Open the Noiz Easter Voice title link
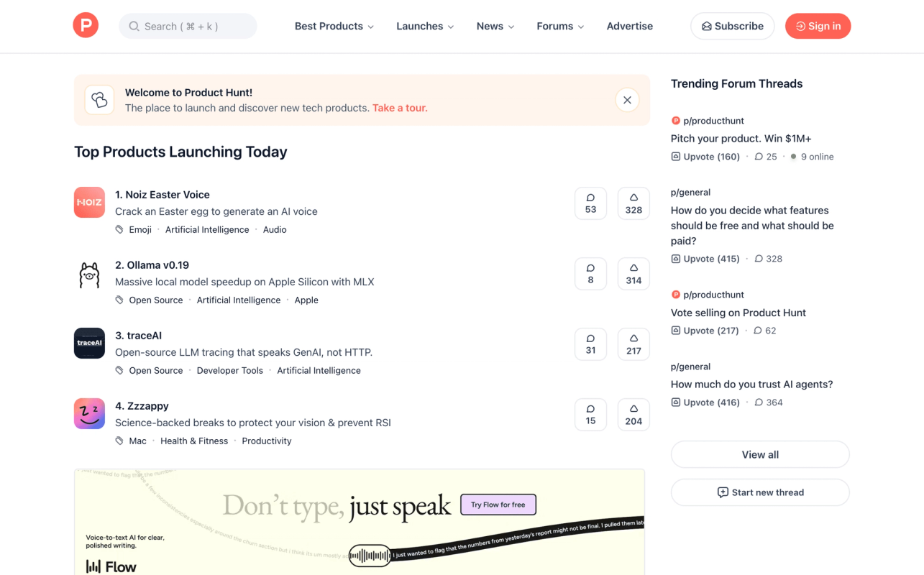 click(x=163, y=195)
